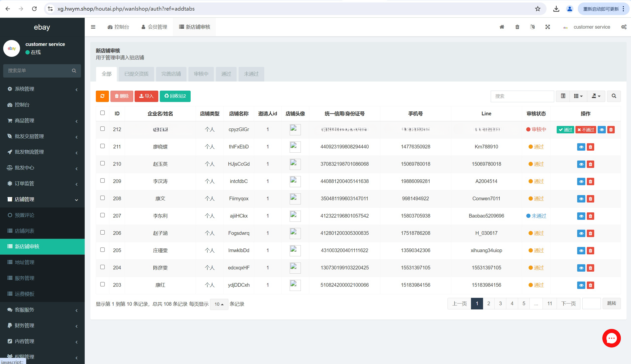Click the trash icon in top bar
The width and height of the screenshot is (631, 364).
point(517,27)
